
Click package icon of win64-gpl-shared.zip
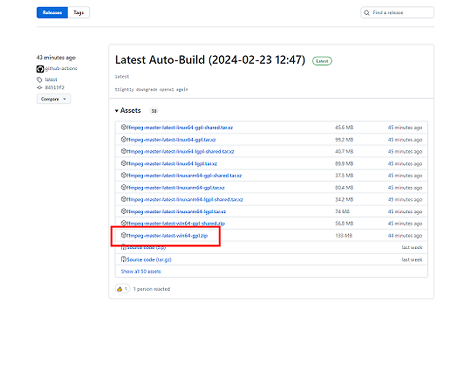click(123, 223)
